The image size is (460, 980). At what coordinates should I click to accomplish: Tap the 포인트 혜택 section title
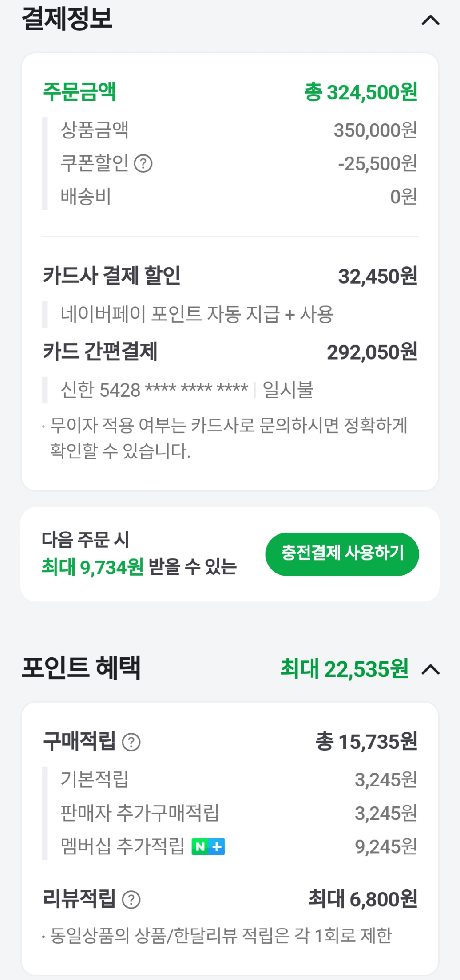81,668
